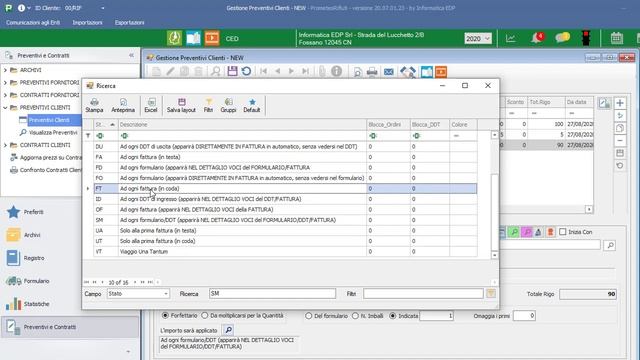Select row Solo alla prima fattura (in testa)
This screenshot has height=360, width=640.
[285, 231]
